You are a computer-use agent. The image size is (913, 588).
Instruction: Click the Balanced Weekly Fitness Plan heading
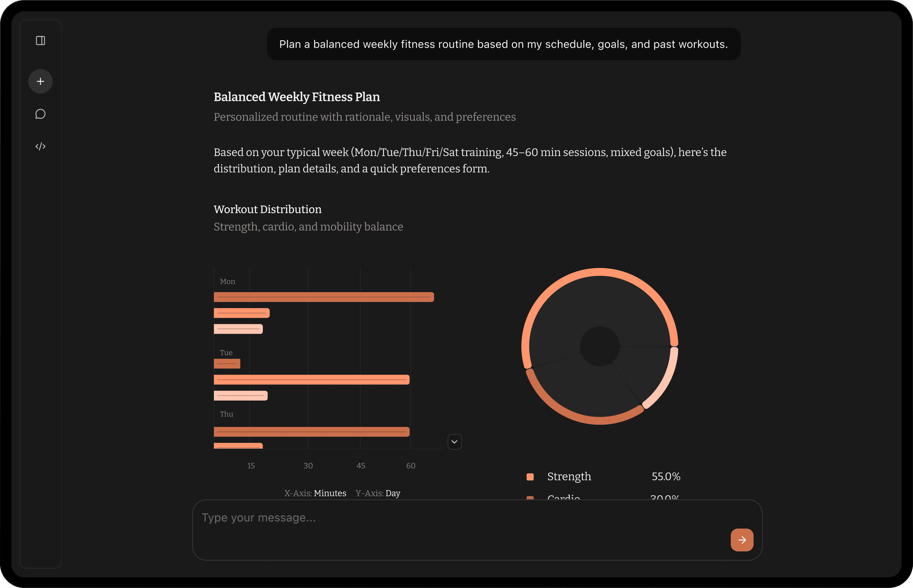[x=296, y=97]
